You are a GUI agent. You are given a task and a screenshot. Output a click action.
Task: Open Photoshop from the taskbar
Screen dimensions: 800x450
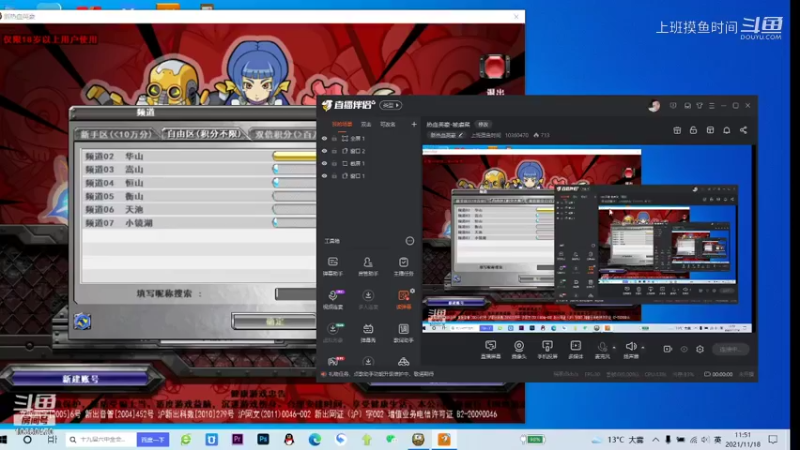(263, 439)
